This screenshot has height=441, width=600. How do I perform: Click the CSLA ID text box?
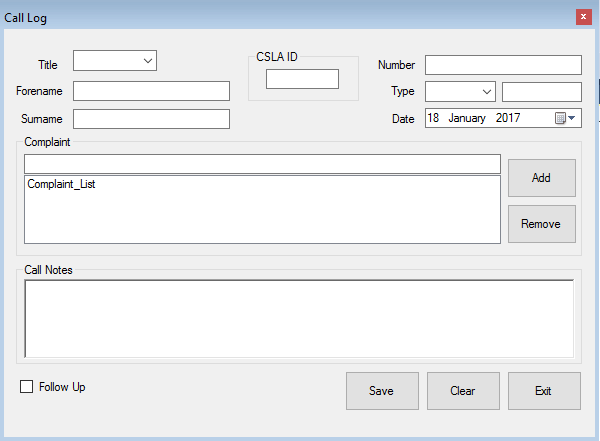302,79
